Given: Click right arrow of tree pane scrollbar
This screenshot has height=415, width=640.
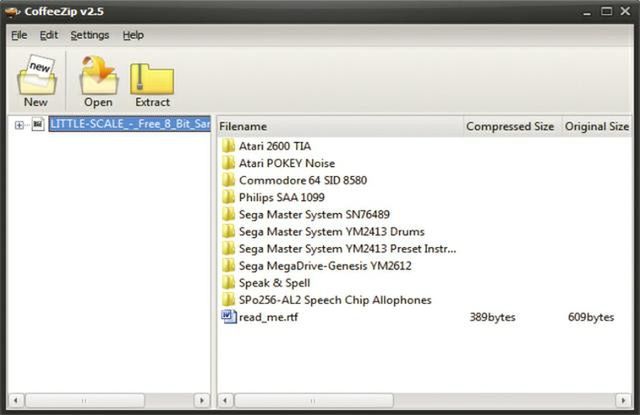Looking at the screenshot, I should click(202, 400).
